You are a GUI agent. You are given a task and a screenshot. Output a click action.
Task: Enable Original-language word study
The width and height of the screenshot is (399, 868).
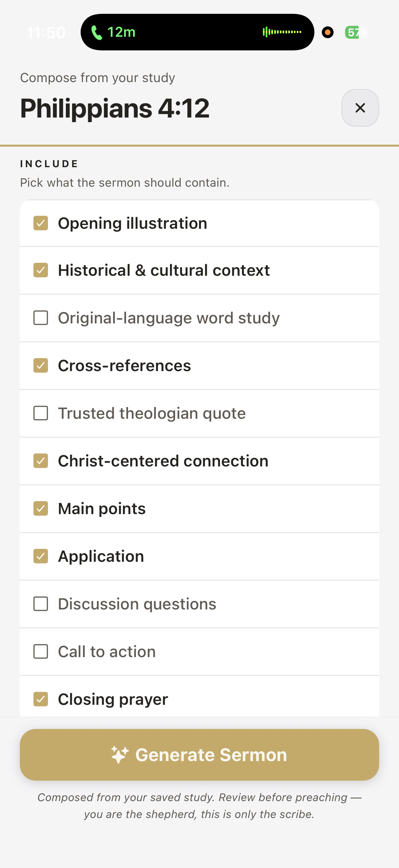pyautogui.click(x=41, y=318)
